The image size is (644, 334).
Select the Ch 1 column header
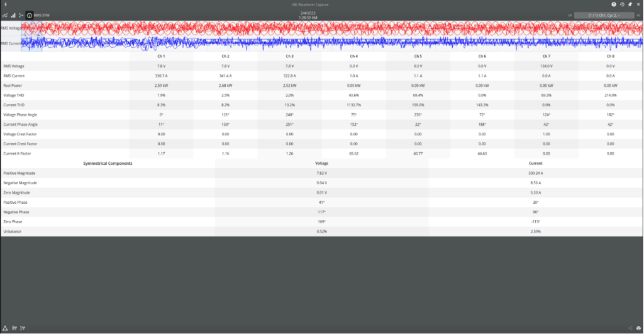[161, 56]
